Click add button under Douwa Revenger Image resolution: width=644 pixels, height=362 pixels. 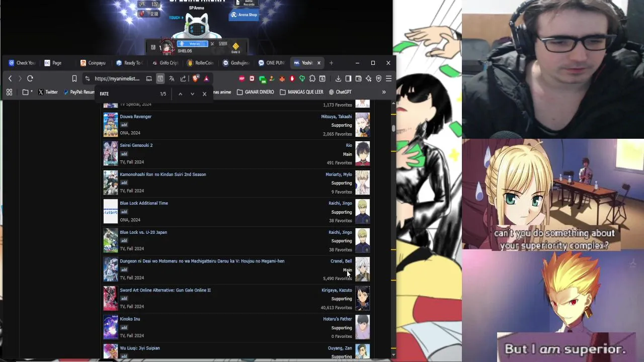124,125
